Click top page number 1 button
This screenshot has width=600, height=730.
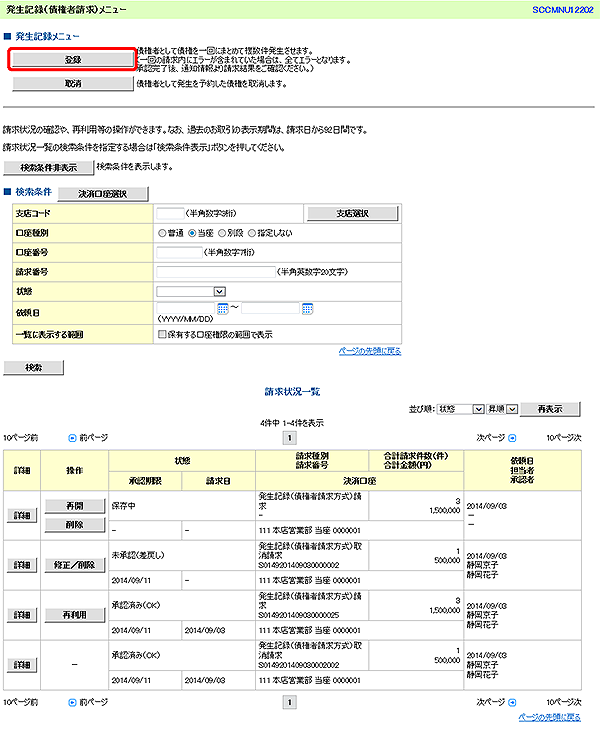coord(290,438)
